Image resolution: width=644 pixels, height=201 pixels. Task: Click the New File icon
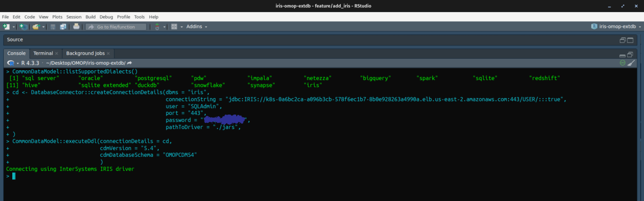[6, 27]
